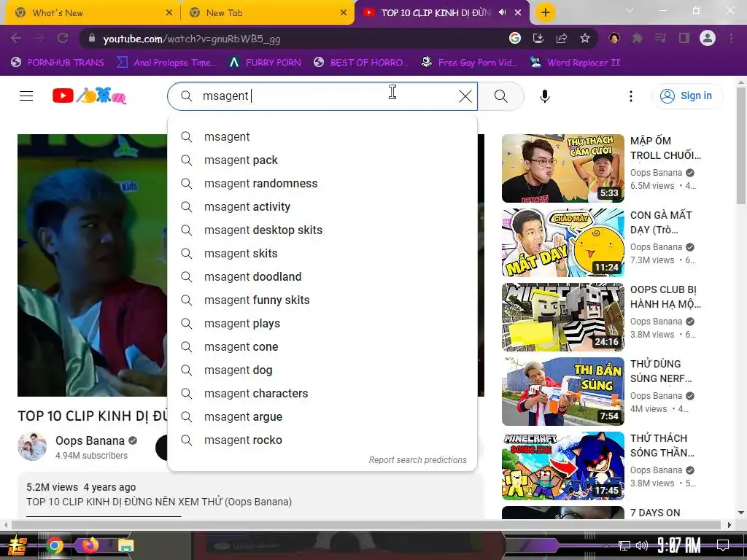This screenshot has height=560, width=747.
Task: Choose the 'msagent randomness' suggestion
Action: tap(322, 183)
